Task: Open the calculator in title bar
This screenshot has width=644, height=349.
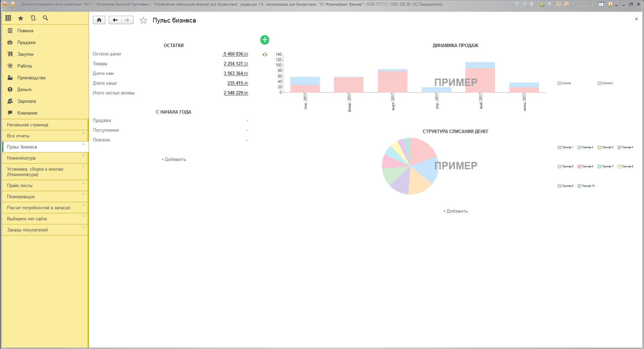Action: pos(559,4)
